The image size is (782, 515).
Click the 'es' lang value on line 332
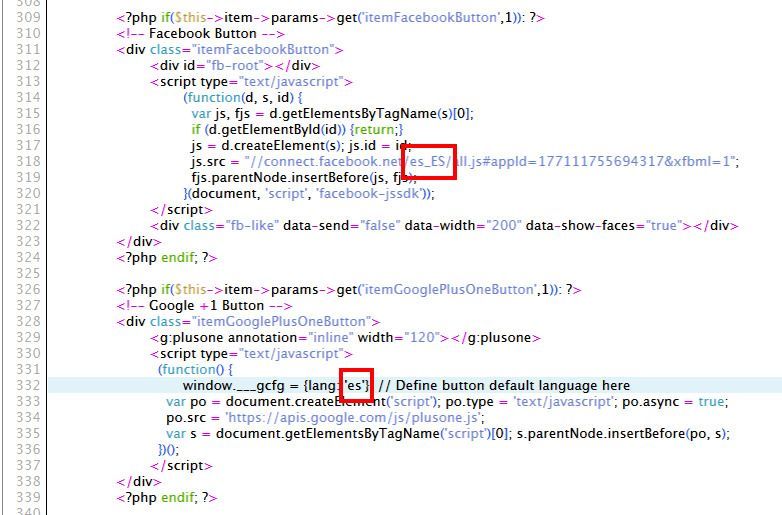tap(354, 385)
